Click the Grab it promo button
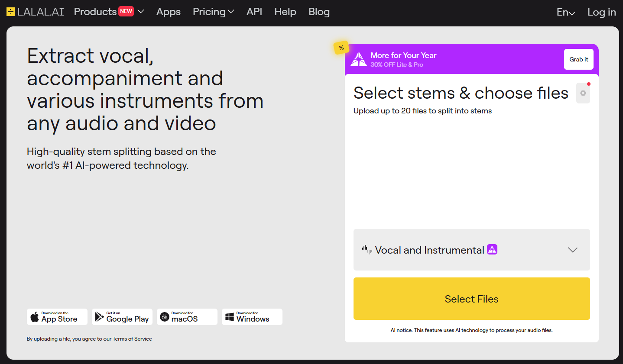Screen dimensions: 623x364 [x=578, y=59]
